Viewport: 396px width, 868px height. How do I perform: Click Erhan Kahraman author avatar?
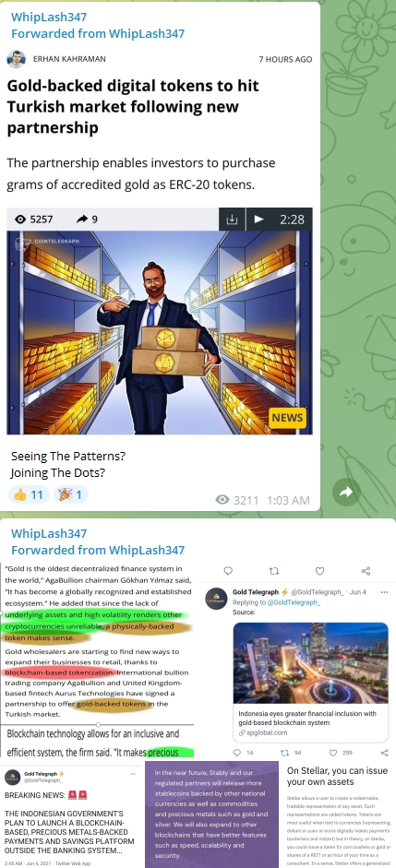tap(16, 59)
